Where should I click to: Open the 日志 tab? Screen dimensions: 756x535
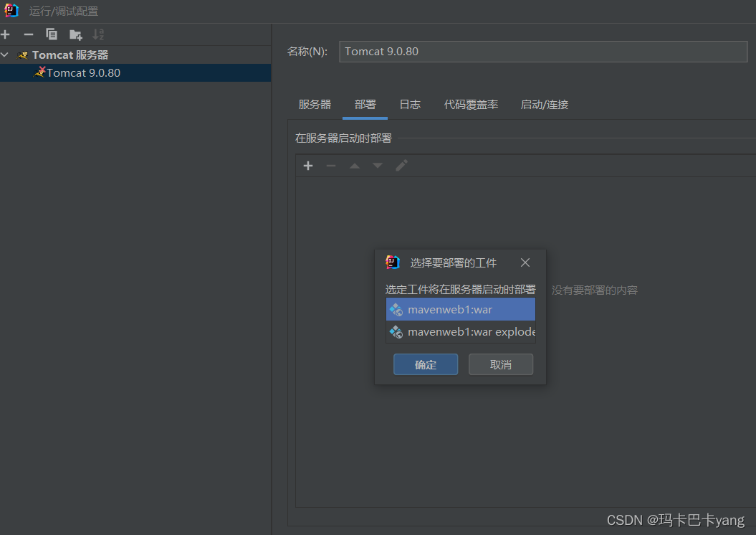tap(410, 104)
